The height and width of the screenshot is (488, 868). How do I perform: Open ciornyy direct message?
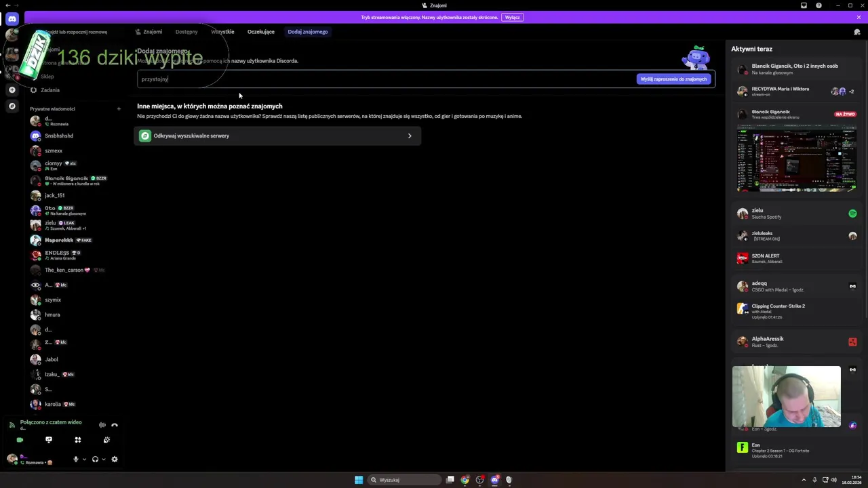[x=75, y=165]
